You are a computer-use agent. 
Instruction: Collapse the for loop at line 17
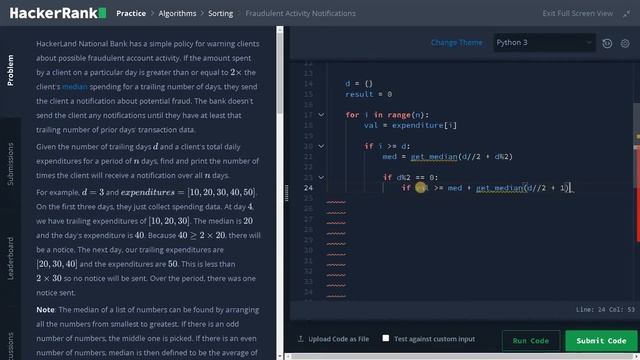click(321, 115)
